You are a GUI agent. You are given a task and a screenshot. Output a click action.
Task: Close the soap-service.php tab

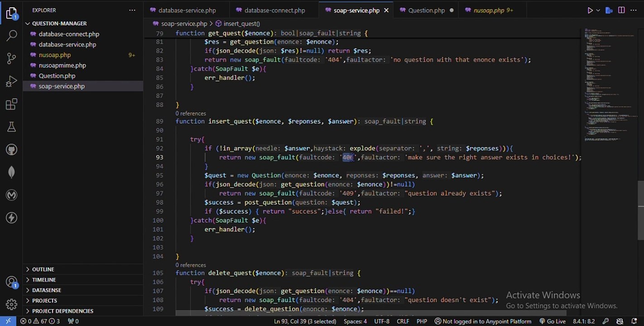pos(386,10)
